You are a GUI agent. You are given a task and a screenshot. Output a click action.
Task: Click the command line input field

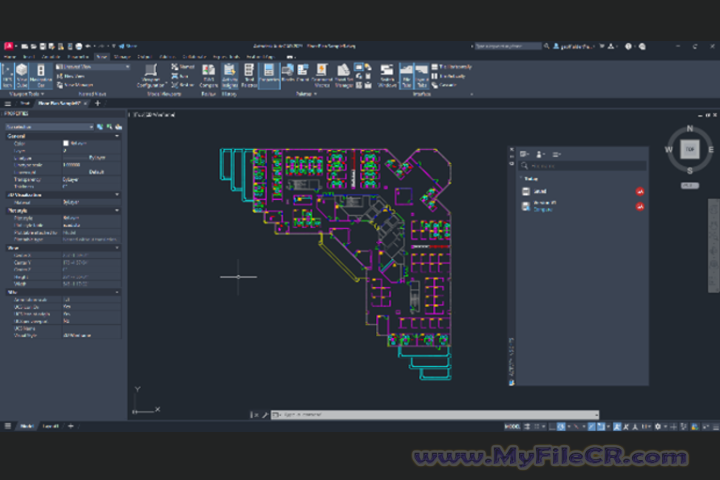coord(435,415)
